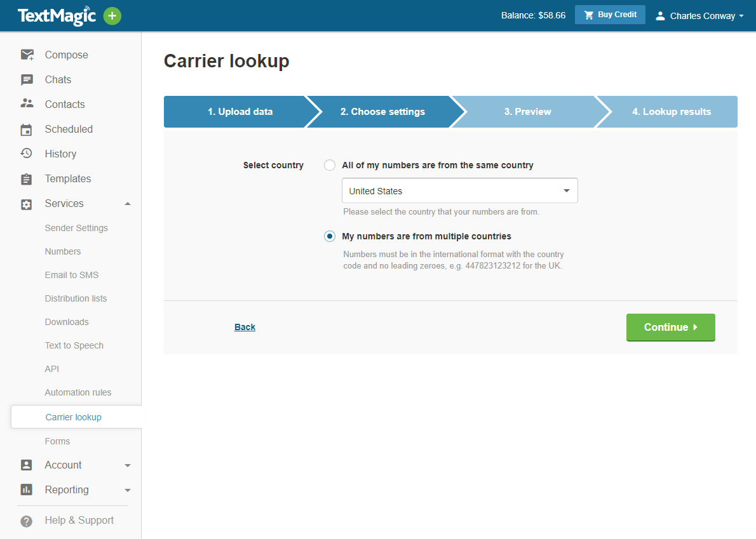Select 'My numbers are from multiple countries'
This screenshot has height=539, width=756.
point(330,236)
